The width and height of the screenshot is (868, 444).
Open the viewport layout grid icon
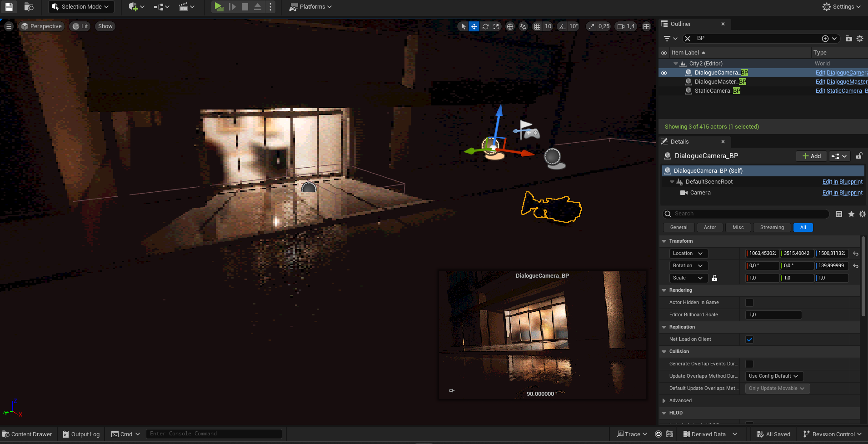[646, 26]
